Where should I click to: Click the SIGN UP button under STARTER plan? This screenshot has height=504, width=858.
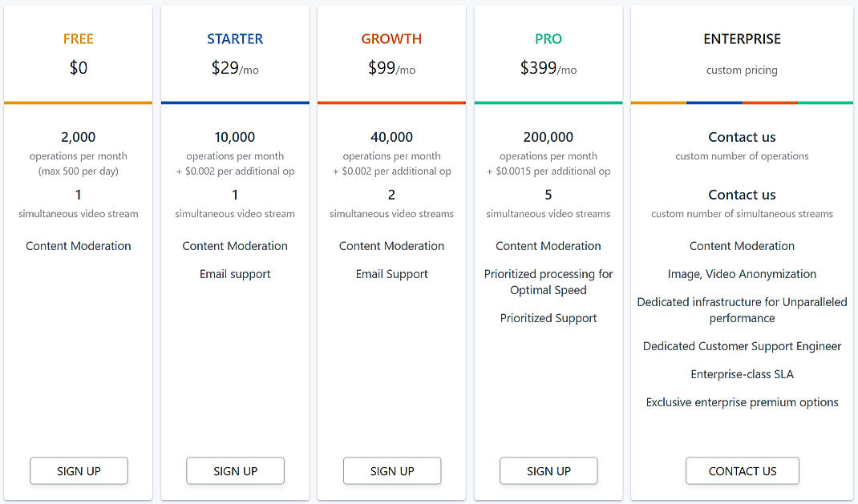[235, 470]
